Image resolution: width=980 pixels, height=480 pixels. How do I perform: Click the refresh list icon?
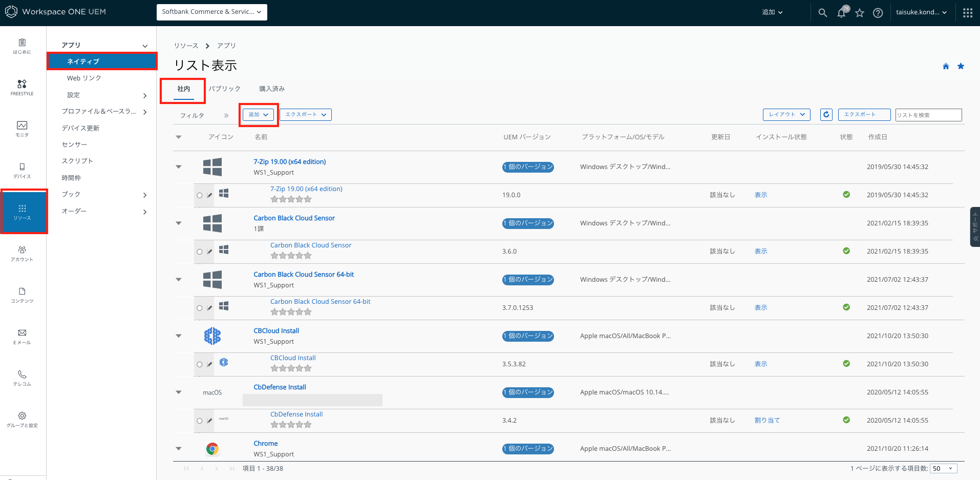point(826,115)
